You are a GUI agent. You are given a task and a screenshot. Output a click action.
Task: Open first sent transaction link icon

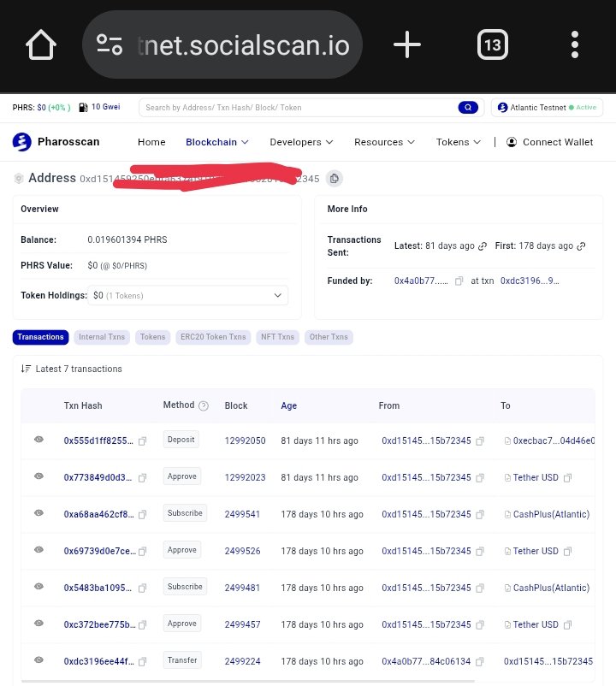point(581,246)
